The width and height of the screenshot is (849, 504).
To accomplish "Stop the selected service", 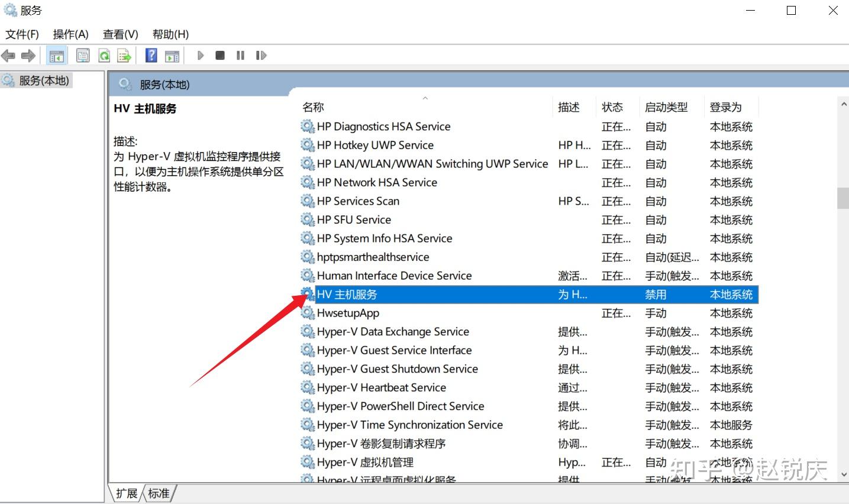I will tap(219, 55).
